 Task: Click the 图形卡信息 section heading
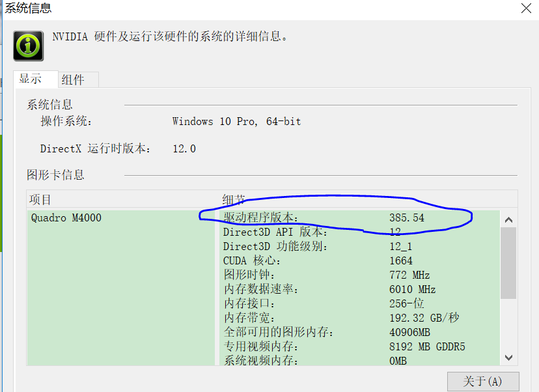55,175
